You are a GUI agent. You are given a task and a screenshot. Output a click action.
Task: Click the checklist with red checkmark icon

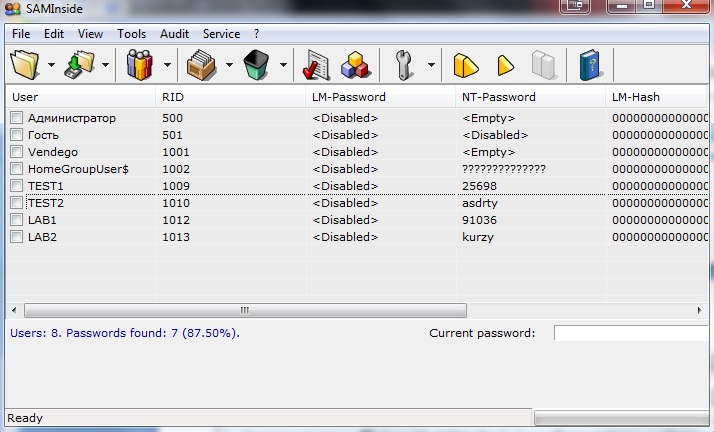point(316,65)
